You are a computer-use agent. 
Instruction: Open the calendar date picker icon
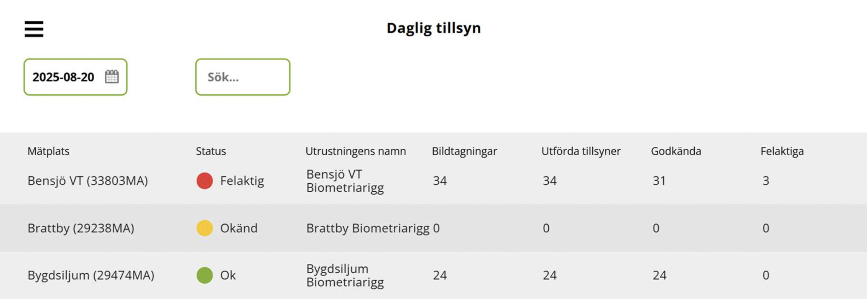(x=112, y=77)
